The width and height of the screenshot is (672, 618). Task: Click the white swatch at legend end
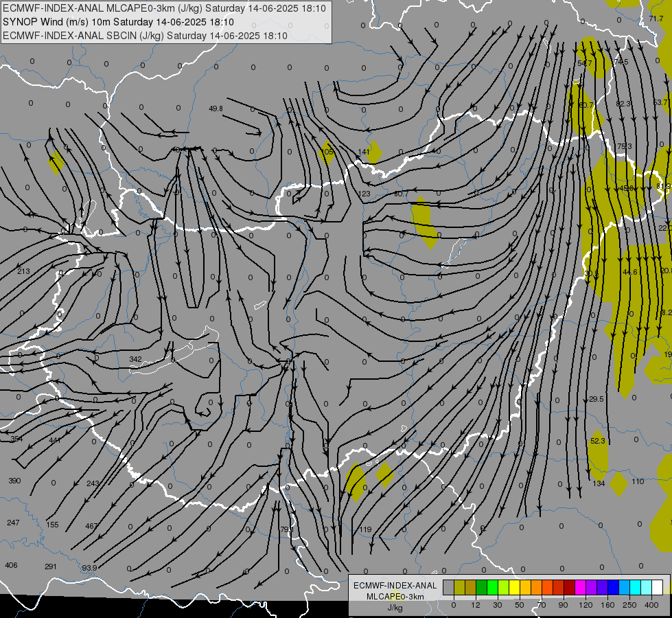(658, 587)
